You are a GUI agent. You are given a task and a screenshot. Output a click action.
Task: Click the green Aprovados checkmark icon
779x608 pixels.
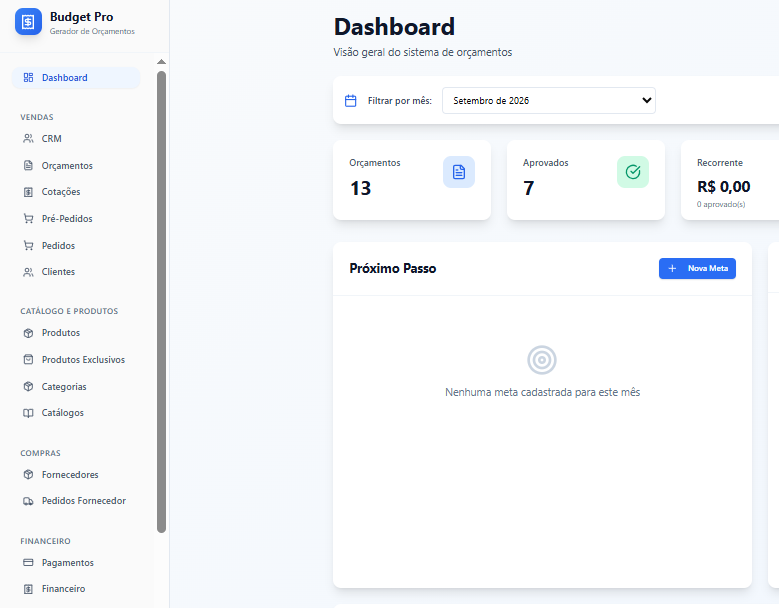coord(632,172)
